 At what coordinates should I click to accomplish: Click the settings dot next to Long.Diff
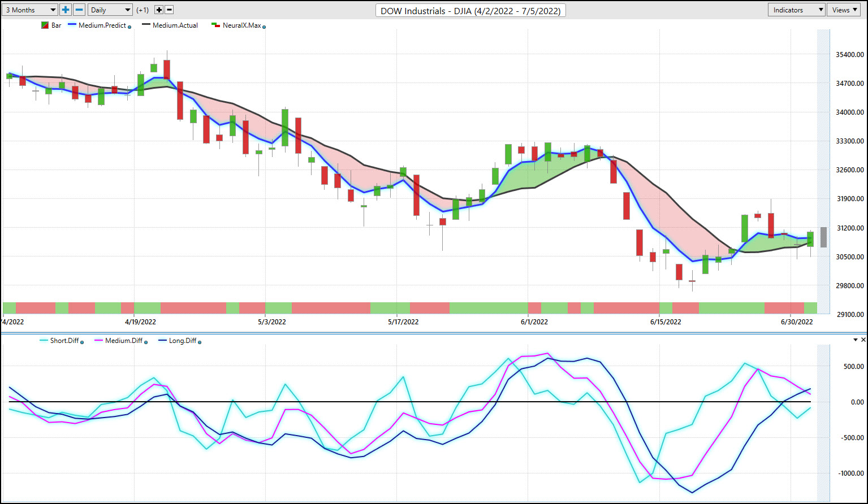pyautogui.click(x=200, y=342)
